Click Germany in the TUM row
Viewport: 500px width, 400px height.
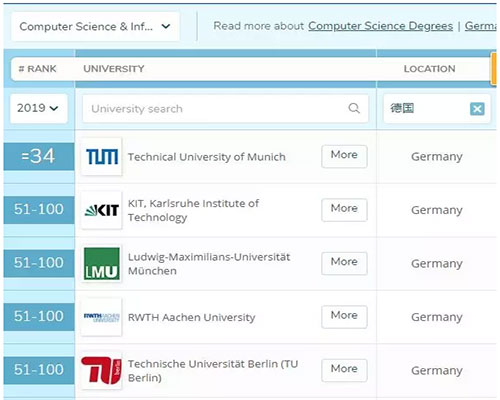pos(437,157)
